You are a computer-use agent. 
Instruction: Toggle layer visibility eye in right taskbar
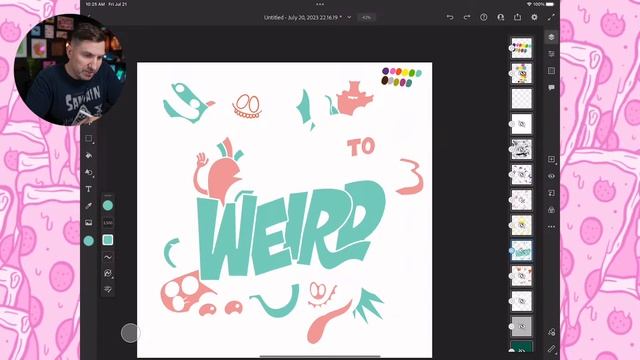pyautogui.click(x=551, y=176)
